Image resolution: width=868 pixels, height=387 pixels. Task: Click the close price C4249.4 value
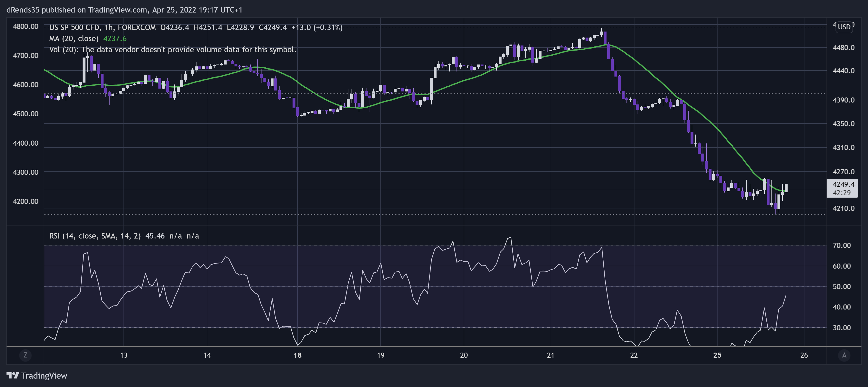pos(273,27)
